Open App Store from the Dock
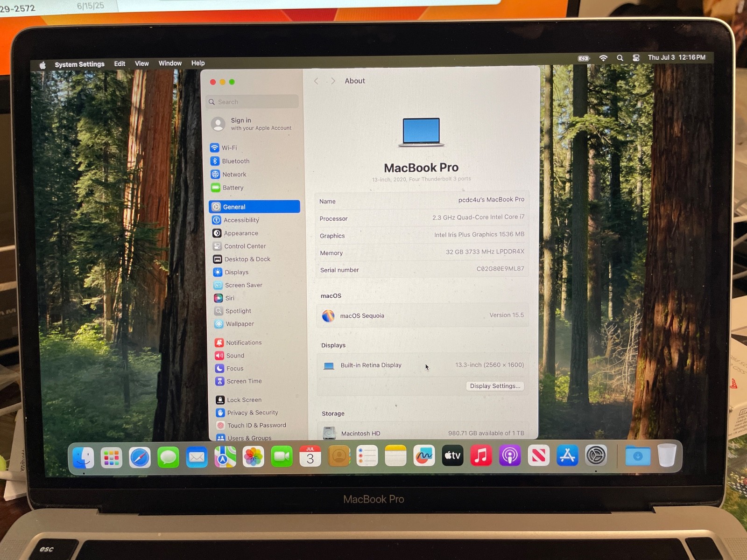 (x=567, y=455)
